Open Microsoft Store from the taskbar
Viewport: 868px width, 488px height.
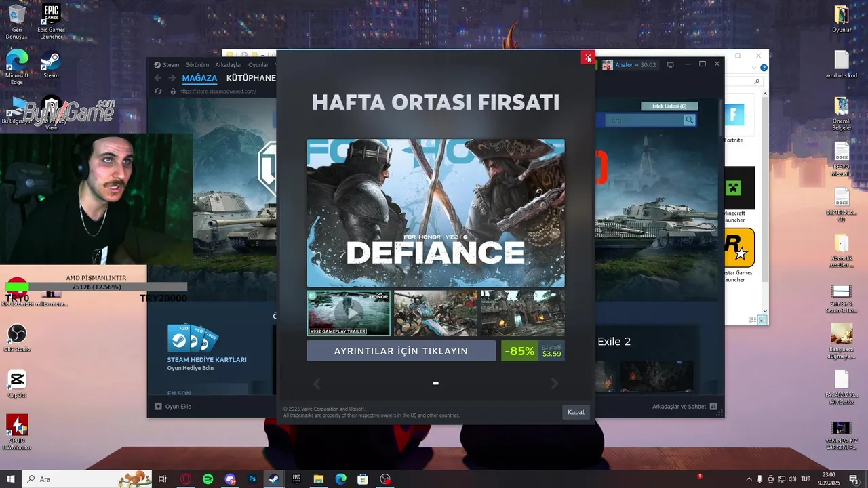[363, 479]
